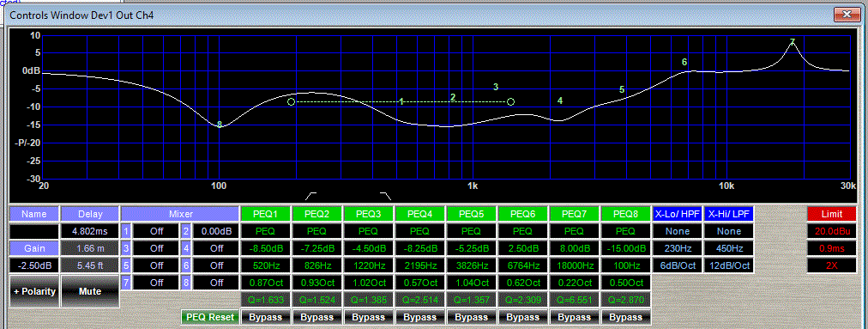The image size is (868, 329).
Task: Edit limiter threshold 20.0dBu
Action: coord(831,231)
